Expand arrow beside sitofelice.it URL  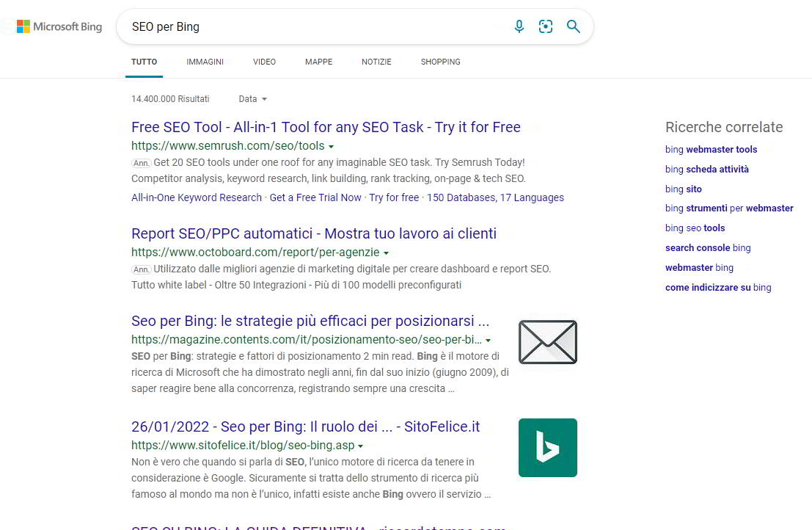(x=360, y=446)
